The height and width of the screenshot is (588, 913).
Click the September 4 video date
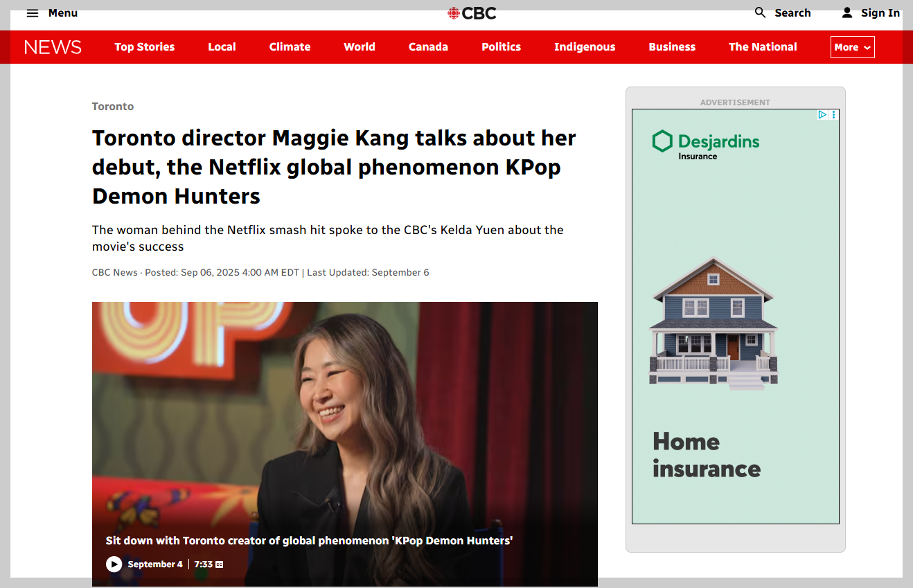(155, 564)
